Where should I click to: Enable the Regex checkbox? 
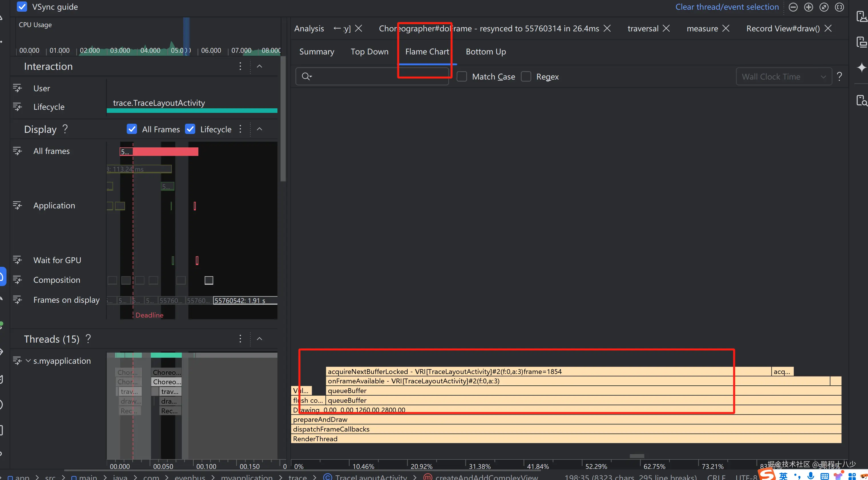526,77
